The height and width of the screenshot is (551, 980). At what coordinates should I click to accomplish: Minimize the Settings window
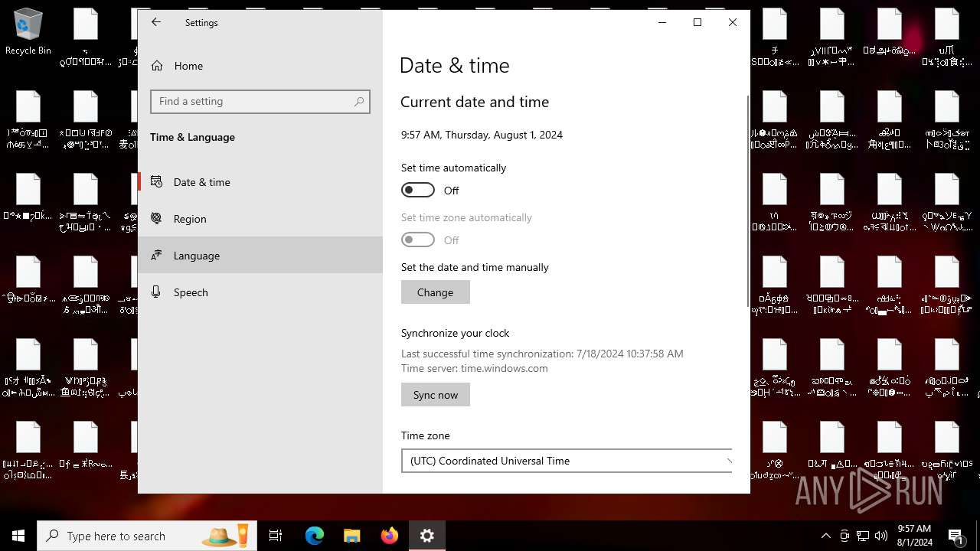click(662, 22)
